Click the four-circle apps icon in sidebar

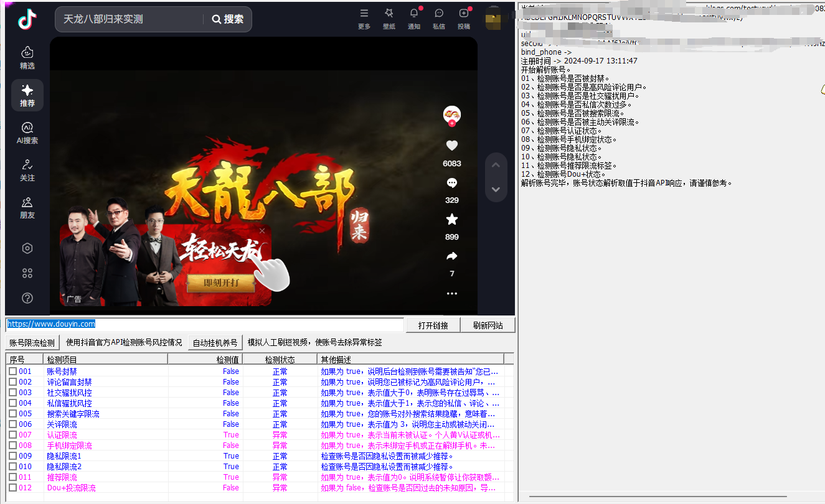(27, 273)
